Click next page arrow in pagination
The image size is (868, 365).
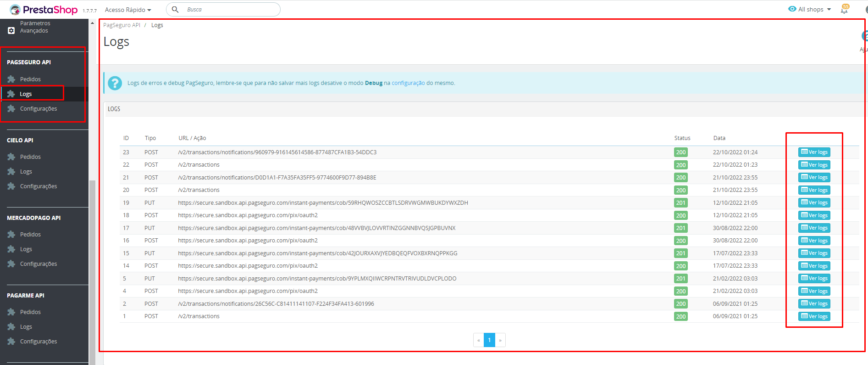500,340
